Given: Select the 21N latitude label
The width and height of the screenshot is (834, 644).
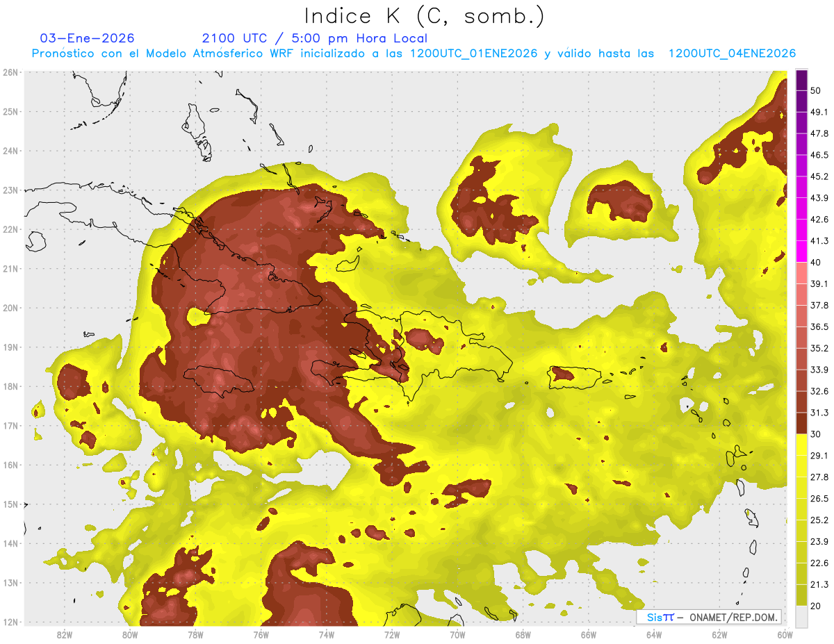Looking at the screenshot, I should click(x=10, y=268).
